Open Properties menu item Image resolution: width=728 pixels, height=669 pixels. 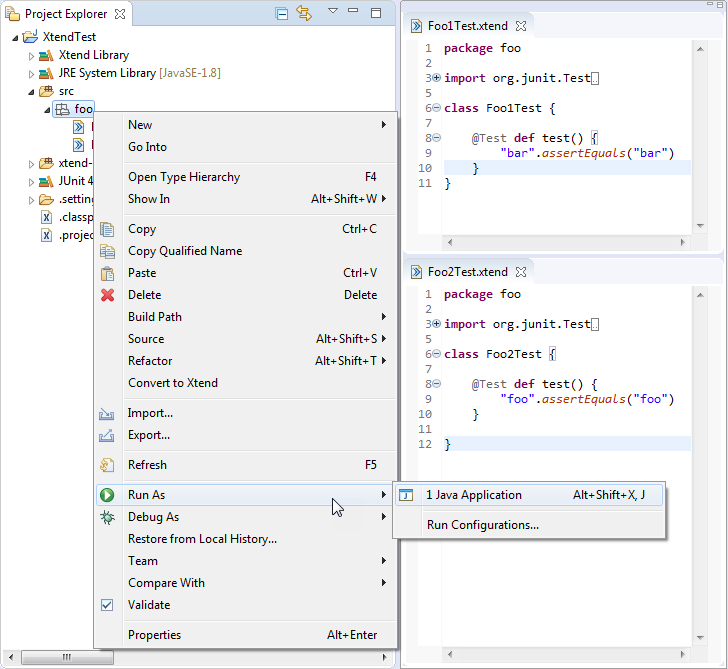tap(246, 635)
